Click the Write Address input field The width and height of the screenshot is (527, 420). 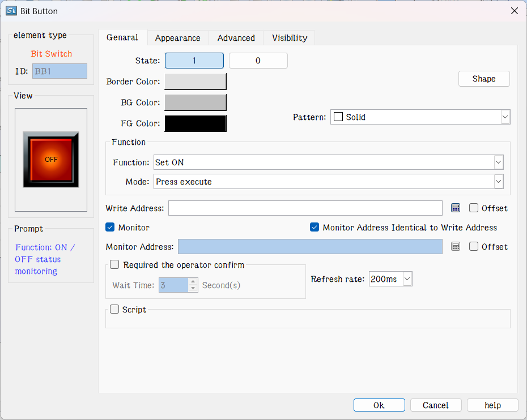pyautogui.click(x=305, y=208)
